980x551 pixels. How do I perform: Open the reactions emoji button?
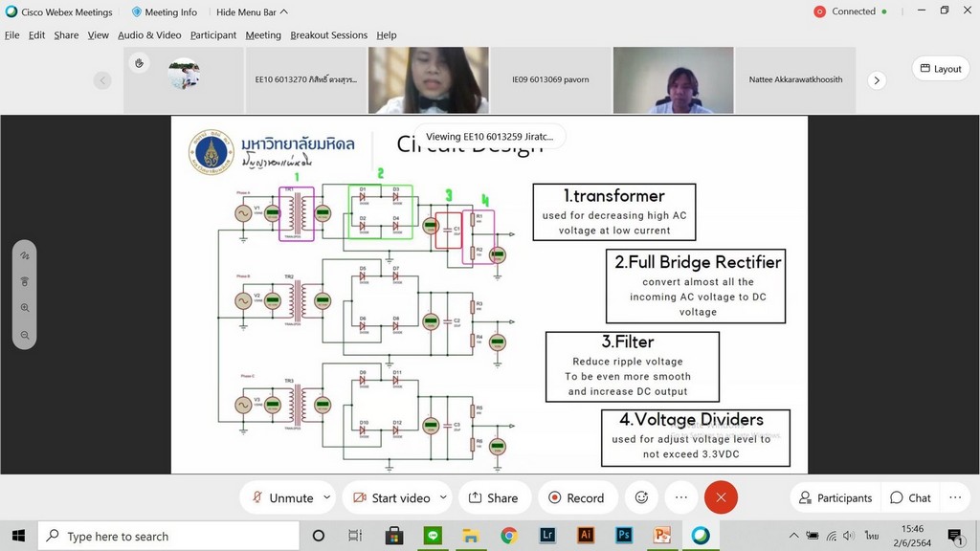[x=641, y=497]
